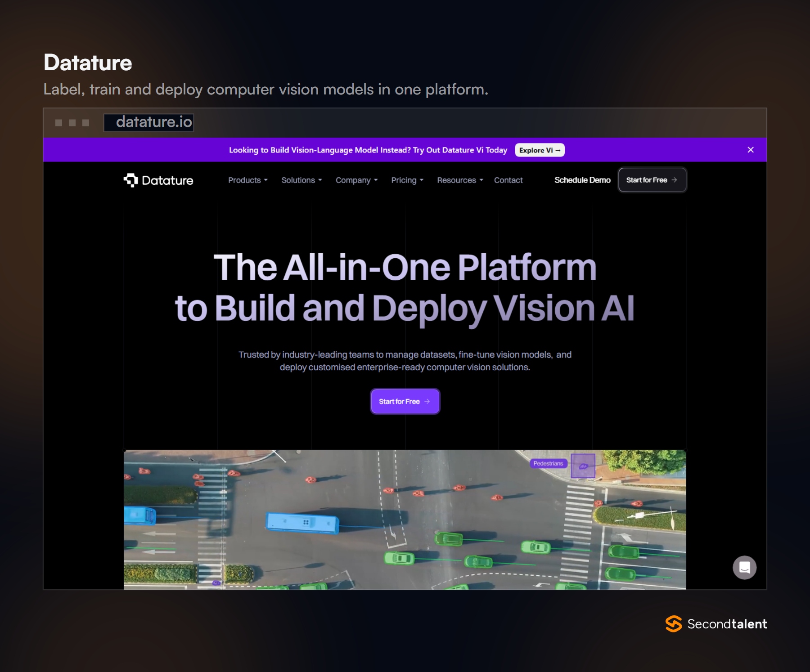Open the chat widget icon
The height and width of the screenshot is (672, 810).
click(x=744, y=568)
